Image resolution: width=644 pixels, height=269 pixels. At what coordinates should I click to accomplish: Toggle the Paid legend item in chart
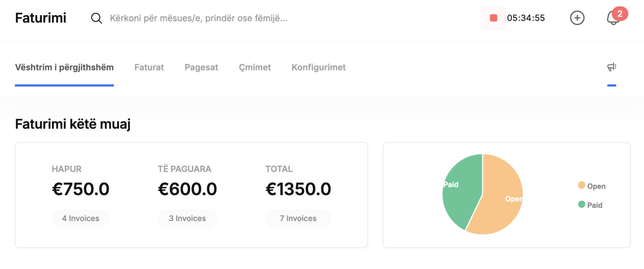pyautogui.click(x=590, y=205)
